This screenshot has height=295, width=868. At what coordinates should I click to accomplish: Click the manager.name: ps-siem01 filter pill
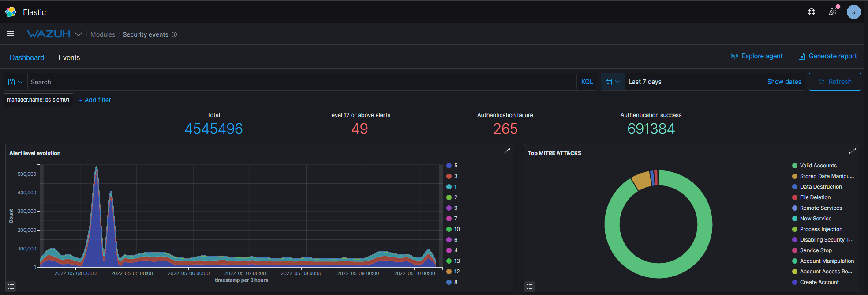38,100
